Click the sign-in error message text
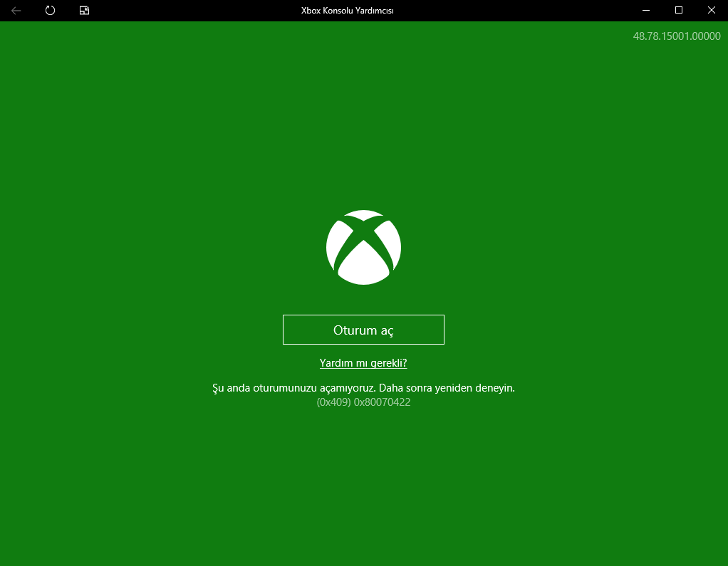This screenshot has width=728, height=566. 363,388
